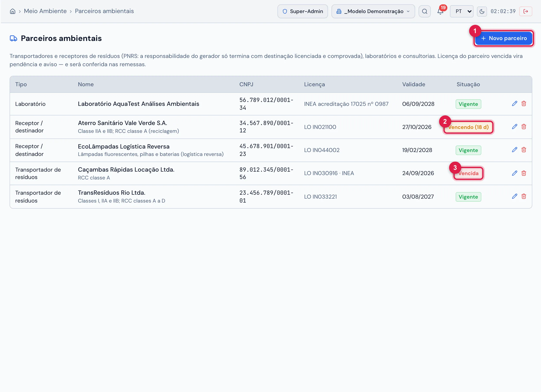
Task: Edit Laboratório AquaTest row pencil icon
Action: [x=514, y=103]
